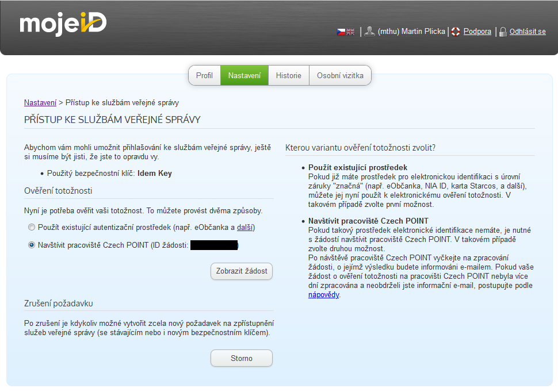The height and width of the screenshot is (392, 558).
Task: Click the 'Zrušení požadavku' section heading
Action: (59, 303)
